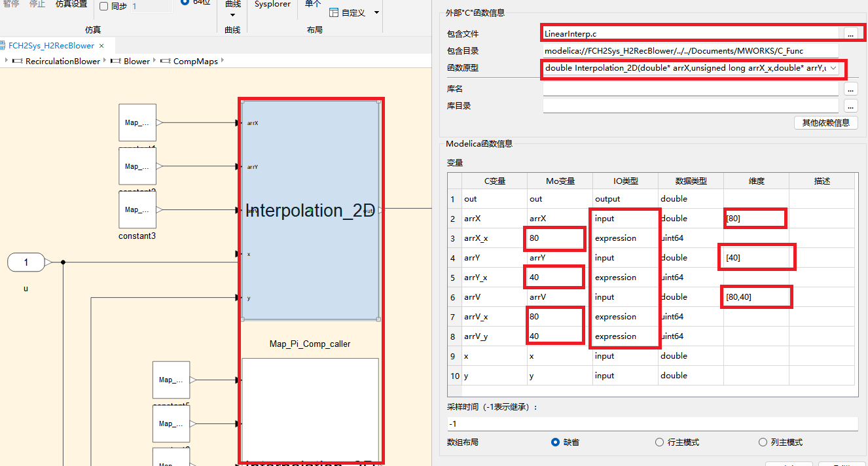Image resolution: width=868 pixels, height=466 pixels.
Task: Click the 包含文件 field showing LinearInterp.c
Action: click(690, 33)
